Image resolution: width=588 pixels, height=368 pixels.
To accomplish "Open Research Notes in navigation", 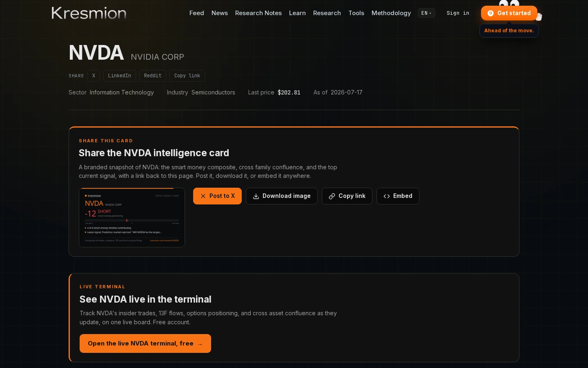I will point(258,13).
